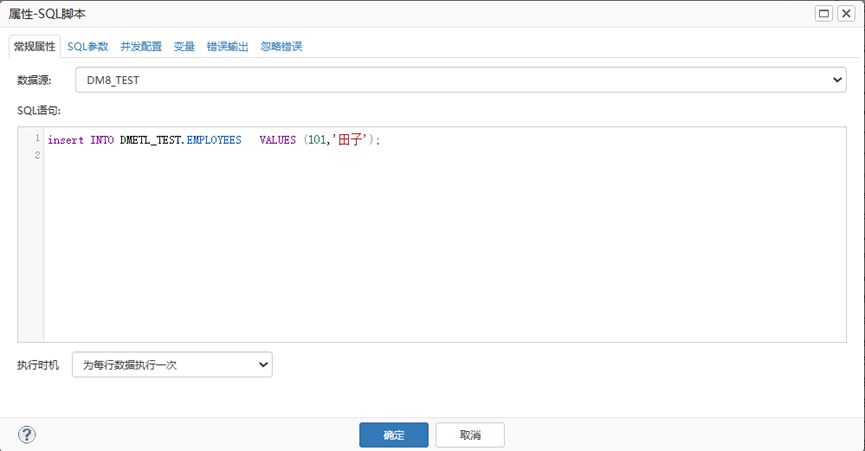
Task: Click DMETL_TEST schema name in SQL
Action: click(x=151, y=140)
